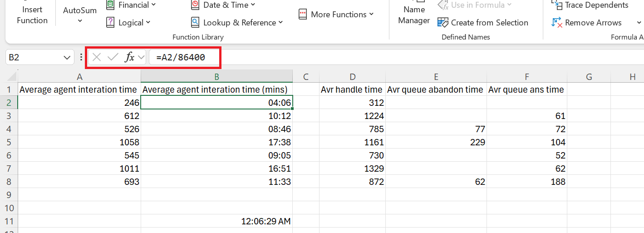Click cell showing 04:06

(216, 103)
